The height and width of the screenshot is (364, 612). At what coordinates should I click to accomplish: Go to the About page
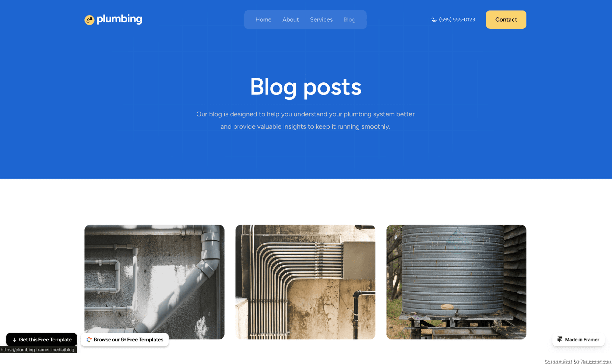coord(290,20)
